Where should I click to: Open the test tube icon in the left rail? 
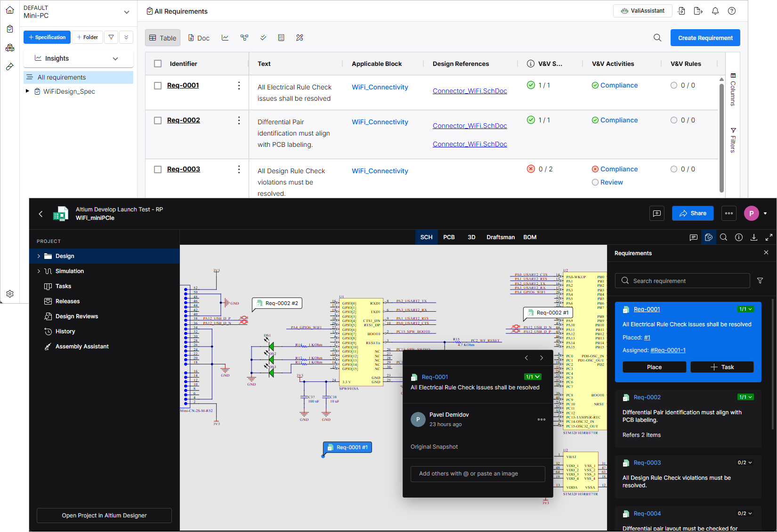coord(10,66)
